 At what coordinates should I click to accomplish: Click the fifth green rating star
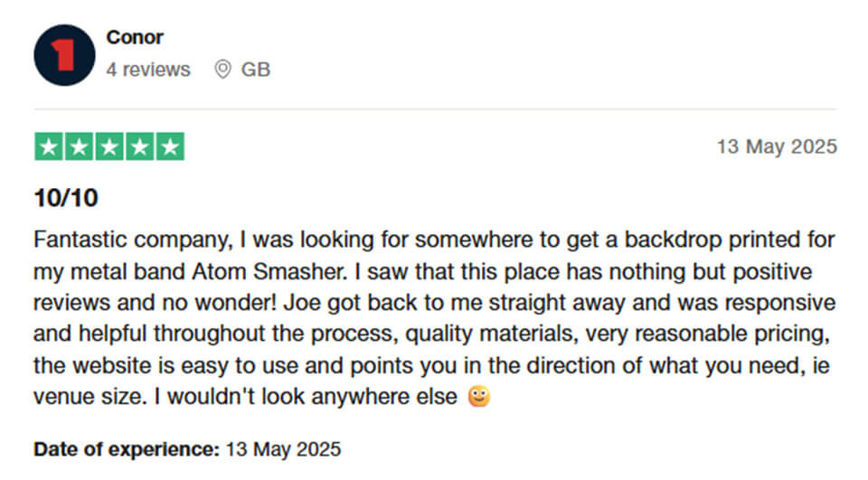pyautogui.click(x=170, y=146)
